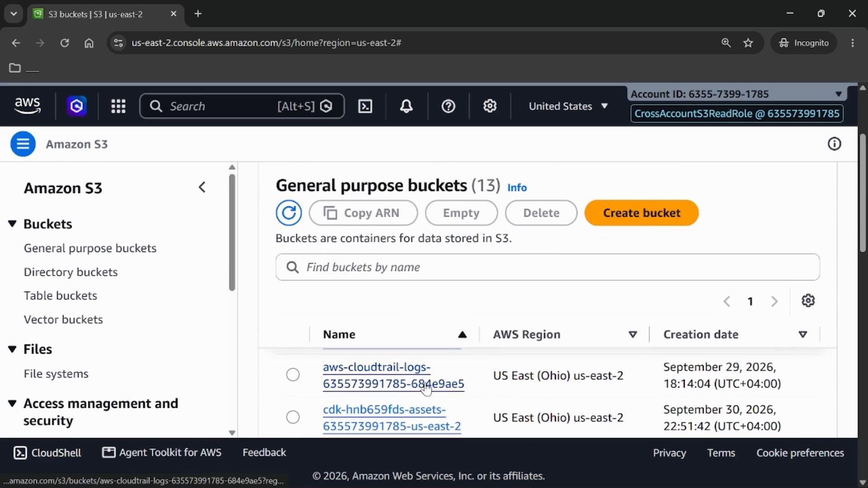Open General purpose buckets in sidebar
This screenshot has width=868, height=488.
[x=90, y=248]
